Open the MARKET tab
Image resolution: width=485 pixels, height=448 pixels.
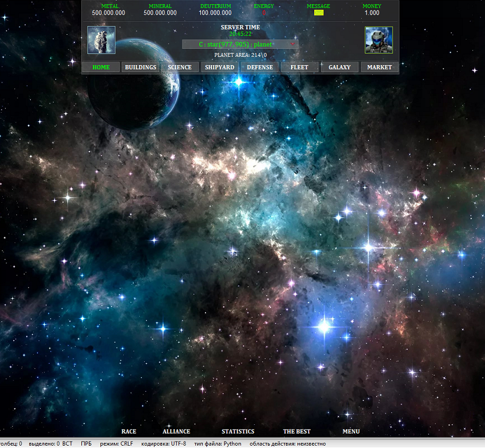379,67
